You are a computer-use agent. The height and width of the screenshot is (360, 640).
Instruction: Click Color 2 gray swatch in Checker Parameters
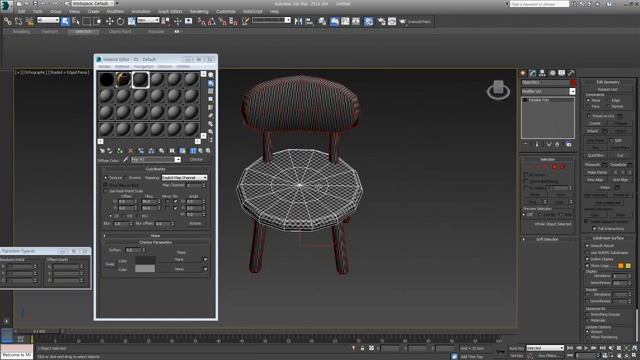click(145, 269)
